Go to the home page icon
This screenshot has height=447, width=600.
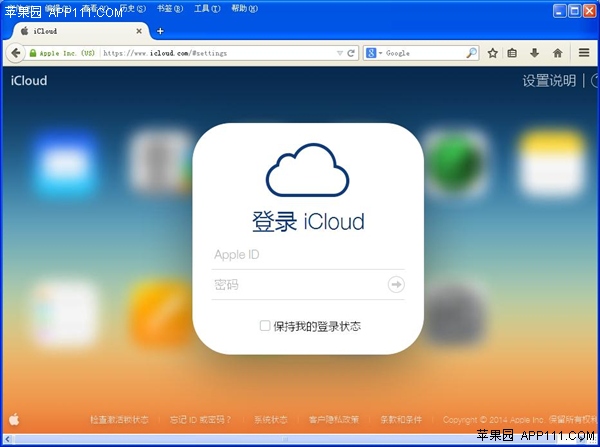(558, 53)
